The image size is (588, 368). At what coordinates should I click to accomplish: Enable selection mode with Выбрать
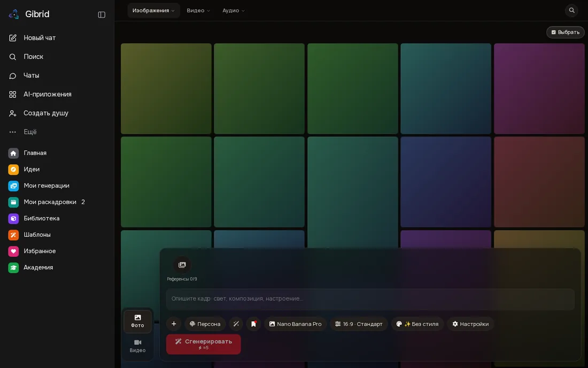565,32
